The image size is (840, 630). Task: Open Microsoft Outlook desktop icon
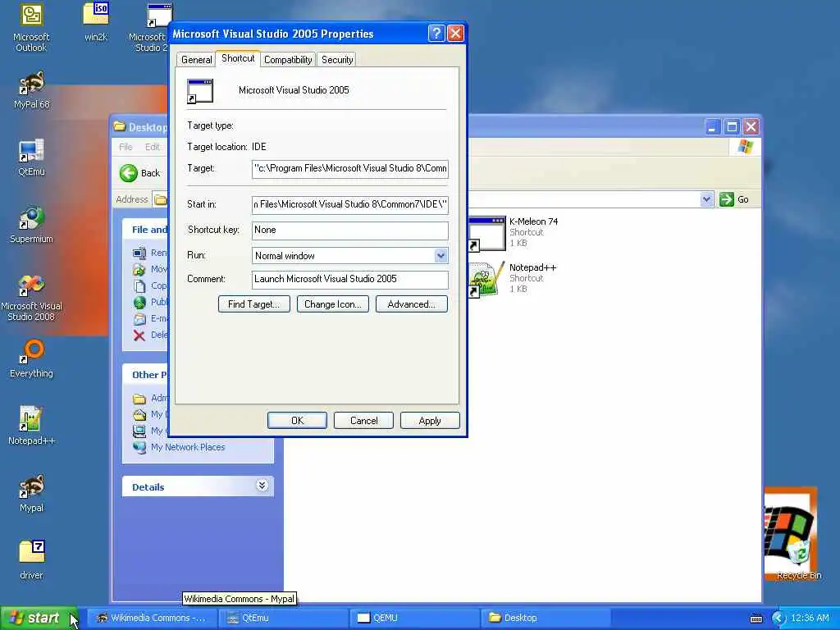pyautogui.click(x=31, y=27)
